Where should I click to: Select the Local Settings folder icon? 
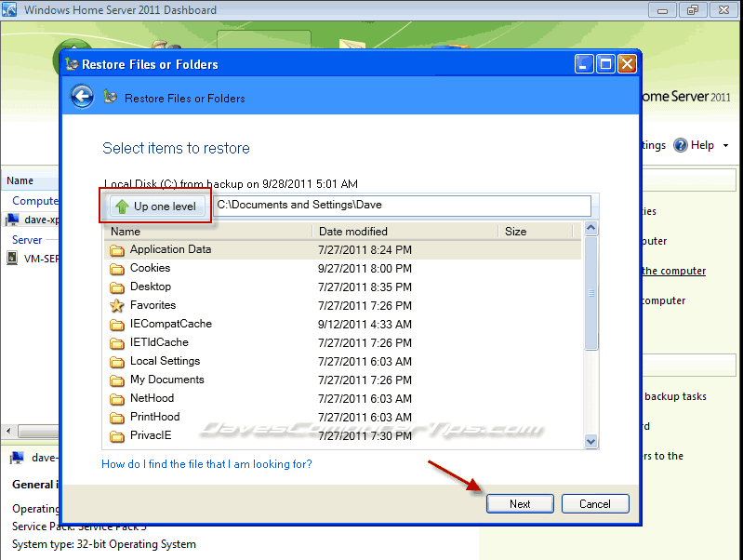116,362
